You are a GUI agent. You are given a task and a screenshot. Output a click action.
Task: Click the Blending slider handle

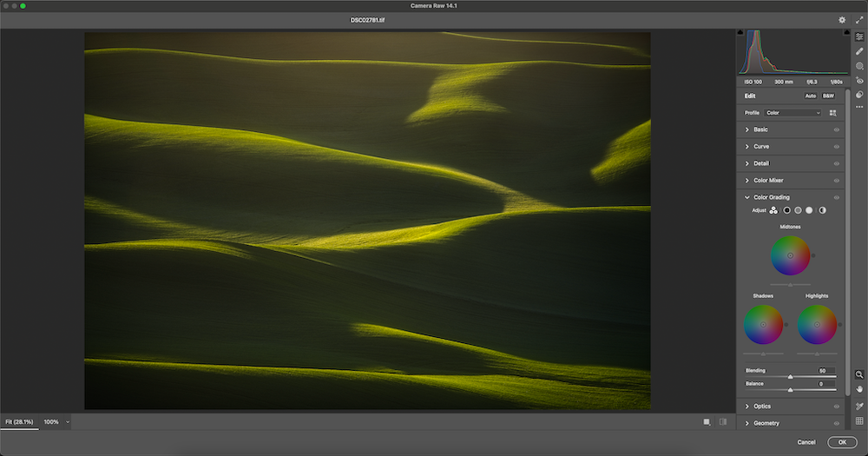click(x=790, y=377)
